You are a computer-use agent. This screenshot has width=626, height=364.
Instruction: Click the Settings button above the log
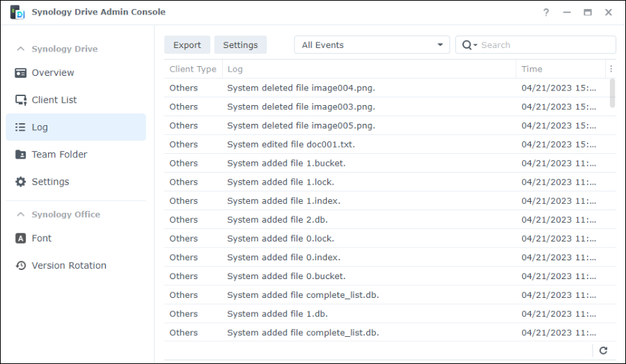[x=240, y=45]
